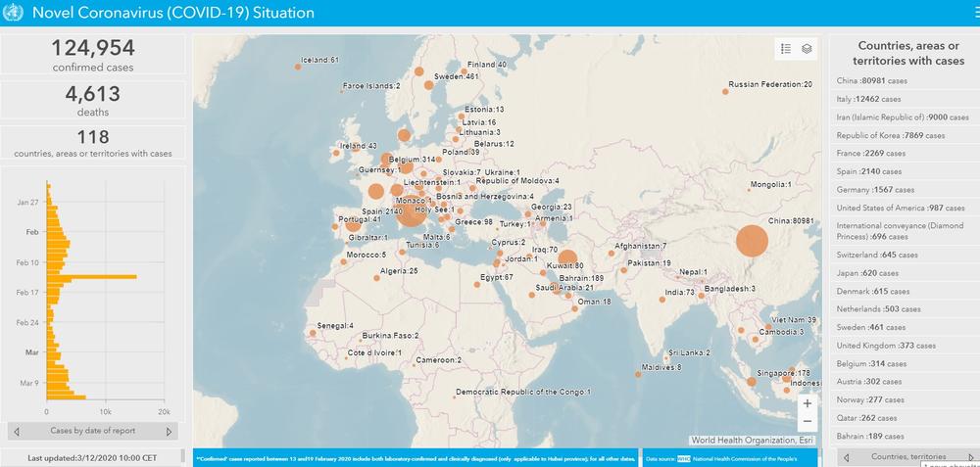Image resolution: width=980 pixels, height=467 pixels.
Task: Zoom out with the map minus button
Action: tap(807, 422)
